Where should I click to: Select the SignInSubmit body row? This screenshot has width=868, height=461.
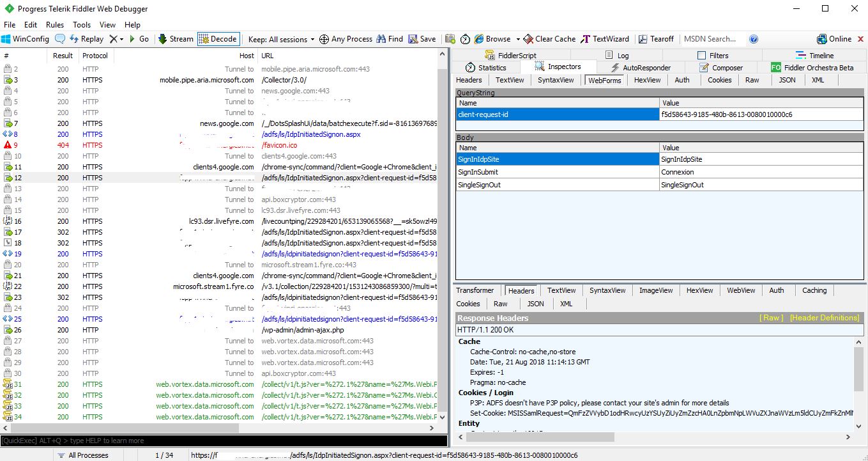click(x=660, y=172)
